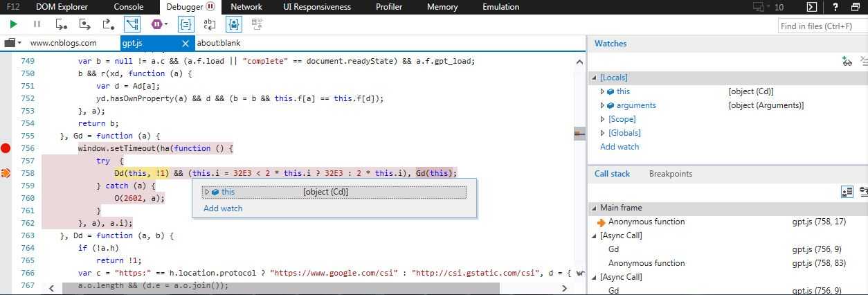868x295 pixels.
Task: Click the horizontal scrollbar left arrow
Action: pos(51,287)
